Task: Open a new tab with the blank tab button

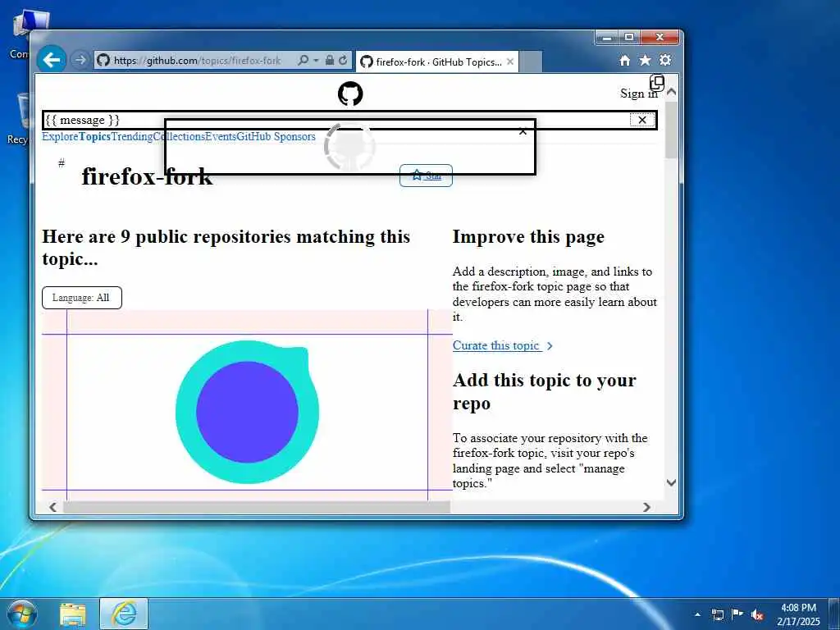Action: tap(531, 62)
